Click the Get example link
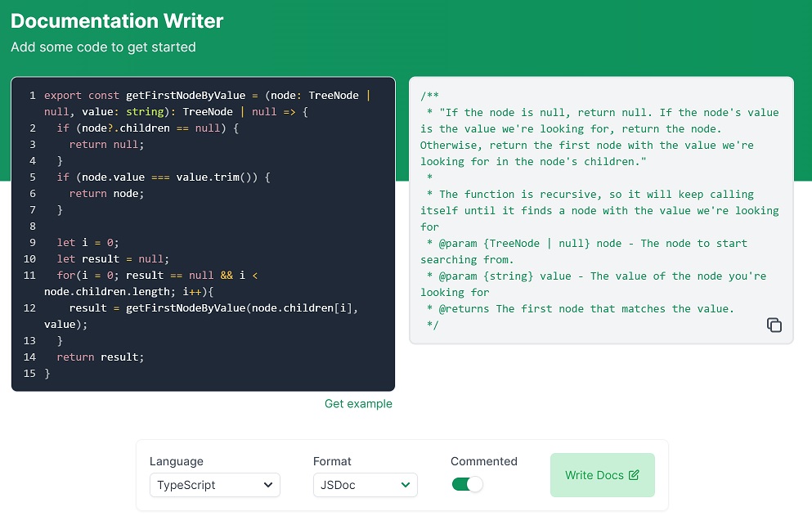 coord(358,404)
